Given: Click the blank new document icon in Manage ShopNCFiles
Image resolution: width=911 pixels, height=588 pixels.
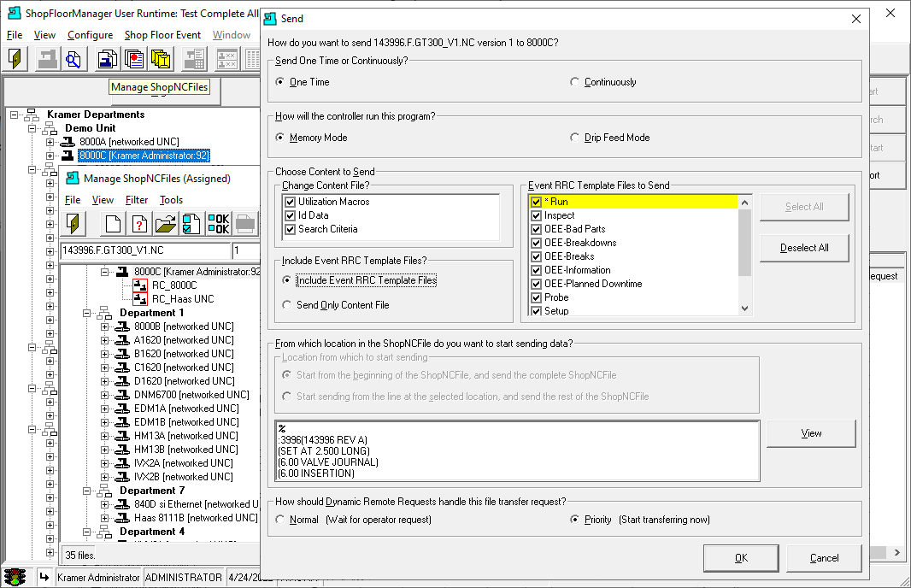Looking at the screenshot, I should coord(114,223).
